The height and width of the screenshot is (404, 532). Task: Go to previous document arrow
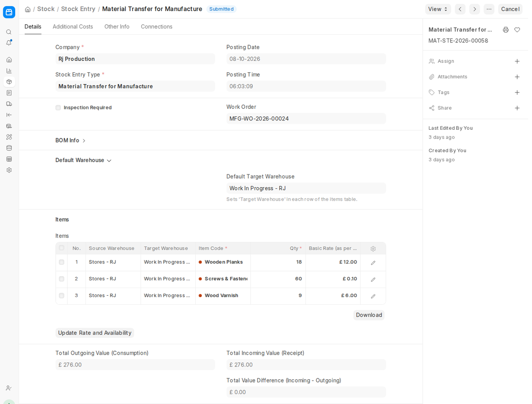pos(460,9)
